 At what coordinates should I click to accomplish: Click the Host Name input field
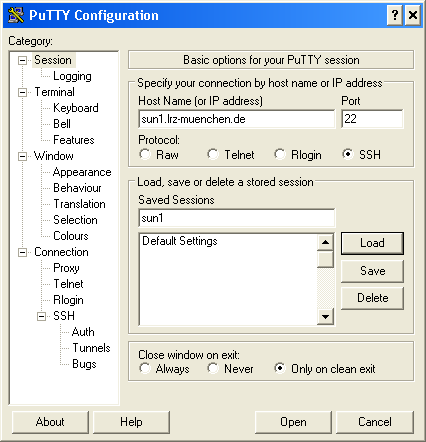click(x=237, y=119)
